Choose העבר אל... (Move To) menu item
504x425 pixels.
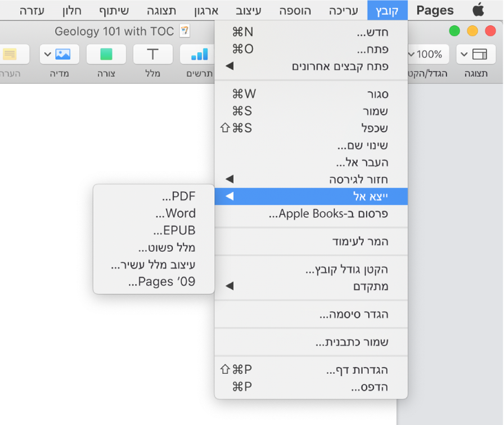pyautogui.click(x=311, y=162)
